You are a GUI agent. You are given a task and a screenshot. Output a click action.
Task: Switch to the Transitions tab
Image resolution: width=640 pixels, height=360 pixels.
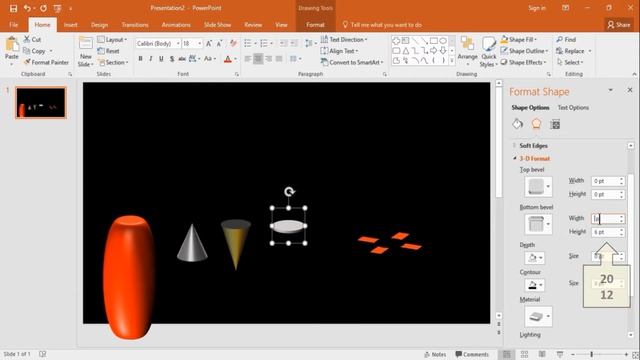135,25
